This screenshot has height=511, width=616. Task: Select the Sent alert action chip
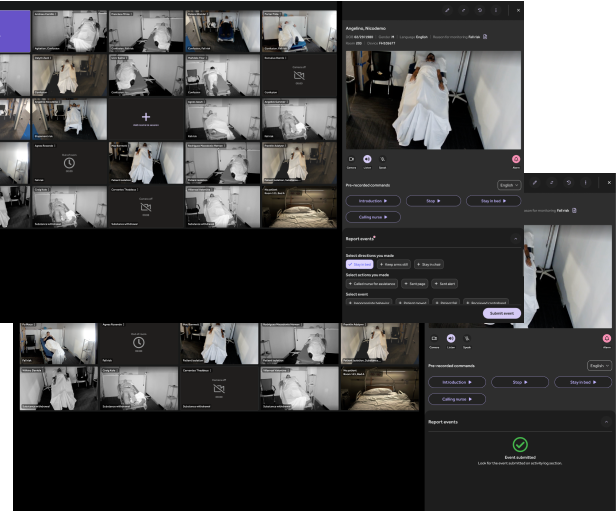coord(445,284)
